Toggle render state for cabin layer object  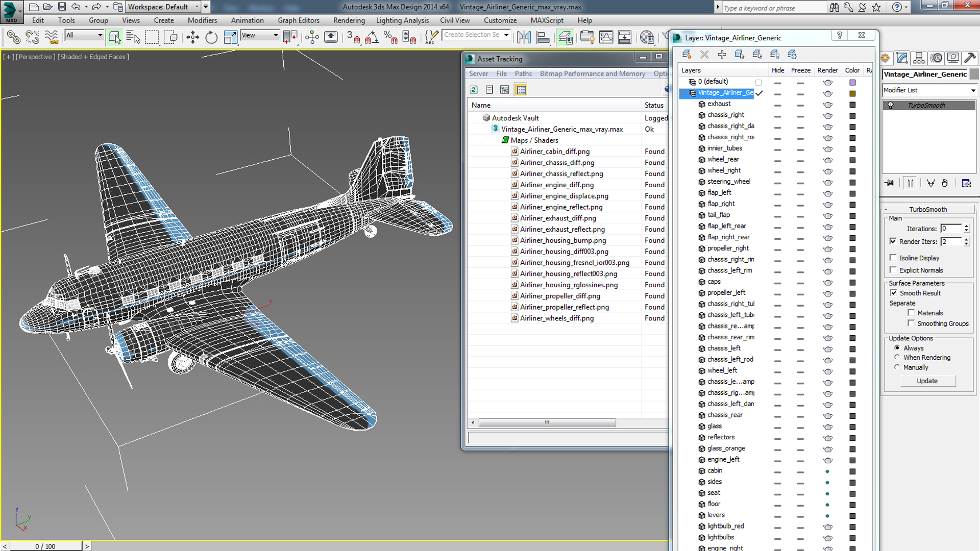827,471
